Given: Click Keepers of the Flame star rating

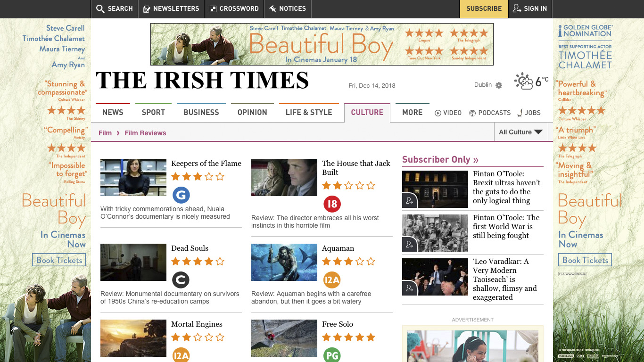Looking at the screenshot, I should 198,177.
